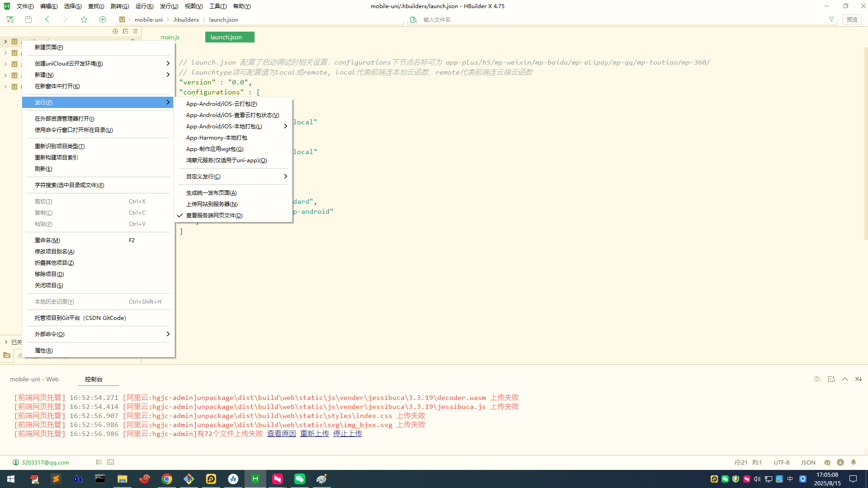Click the Sublime Text taskbar icon
This screenshot has width=868, height=488.
coord(56,479)
